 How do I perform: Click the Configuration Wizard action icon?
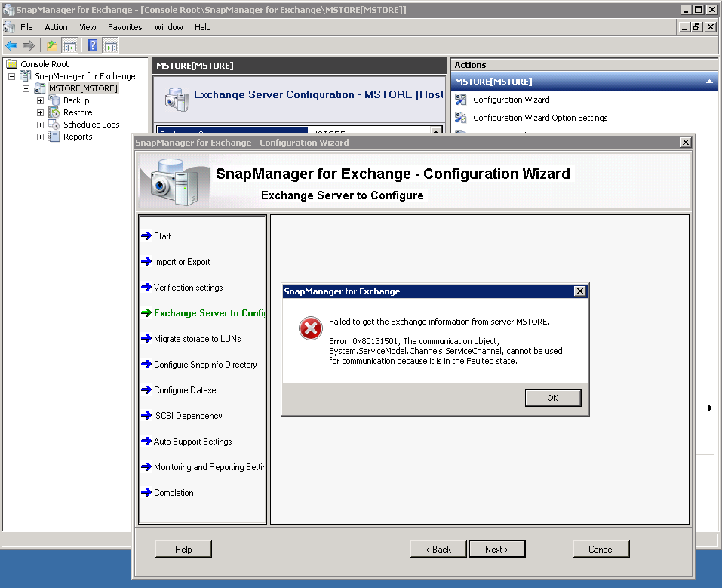click(x=460, y=100)
